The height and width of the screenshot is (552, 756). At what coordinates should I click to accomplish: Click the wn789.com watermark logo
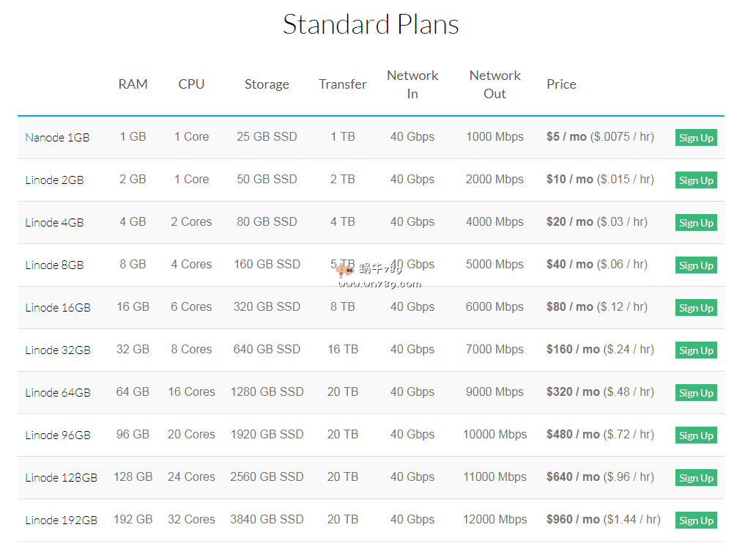pyautogui.click(x=379, y=276)
